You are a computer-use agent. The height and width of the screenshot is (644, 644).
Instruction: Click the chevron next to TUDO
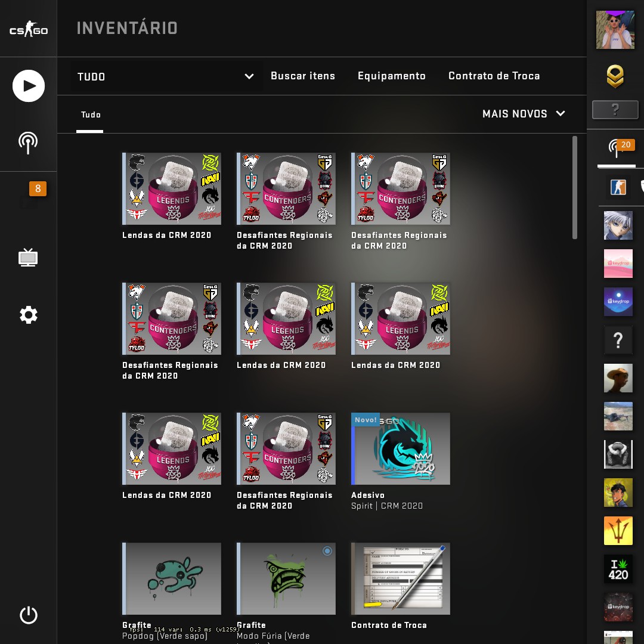pos(249,76)
